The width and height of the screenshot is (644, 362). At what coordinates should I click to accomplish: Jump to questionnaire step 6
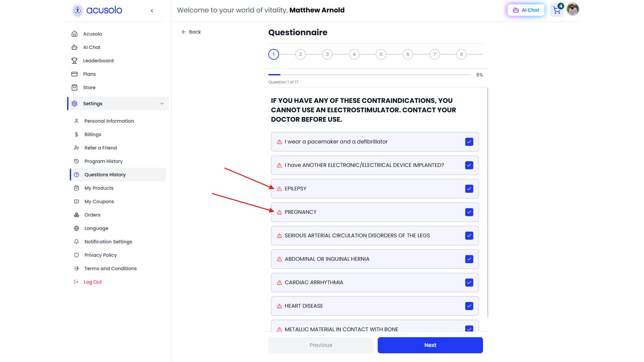click(408, 54)
